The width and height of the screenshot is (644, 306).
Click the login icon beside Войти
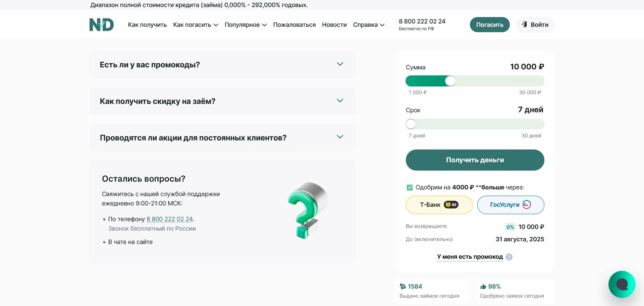click(525, 24)
